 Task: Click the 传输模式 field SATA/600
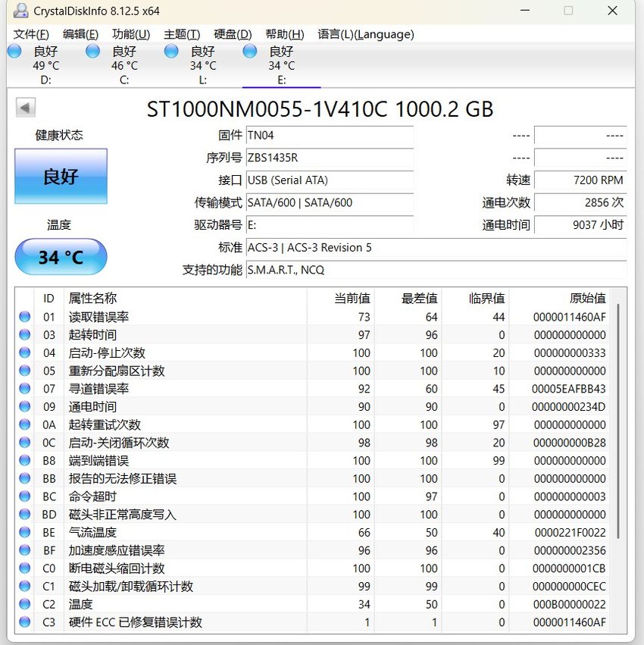click(x=330, y=202)
